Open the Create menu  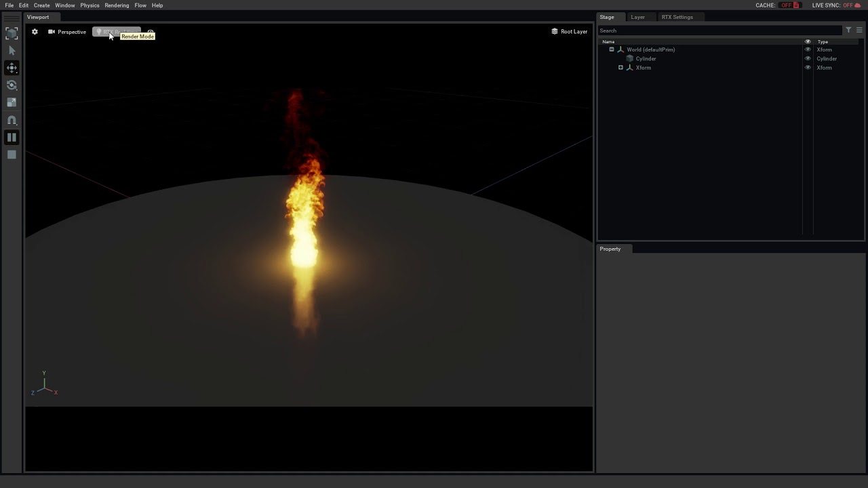click(42, 5)
